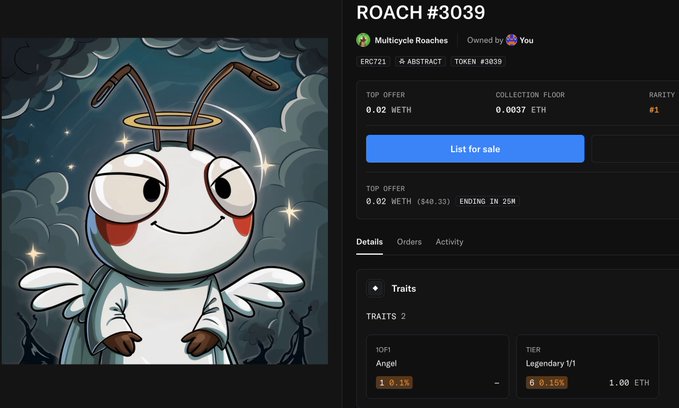This screenshot has height=408, width=679.
Task: Click the top offer 0.02 WETH value
Action: (388, 110)
